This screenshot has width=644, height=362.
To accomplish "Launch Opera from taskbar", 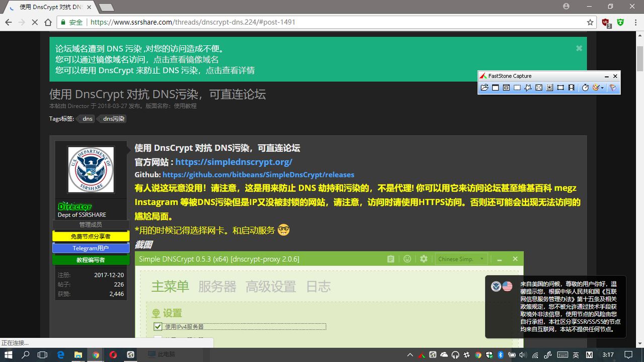I will pyautogui.click(x=113, y=354).
